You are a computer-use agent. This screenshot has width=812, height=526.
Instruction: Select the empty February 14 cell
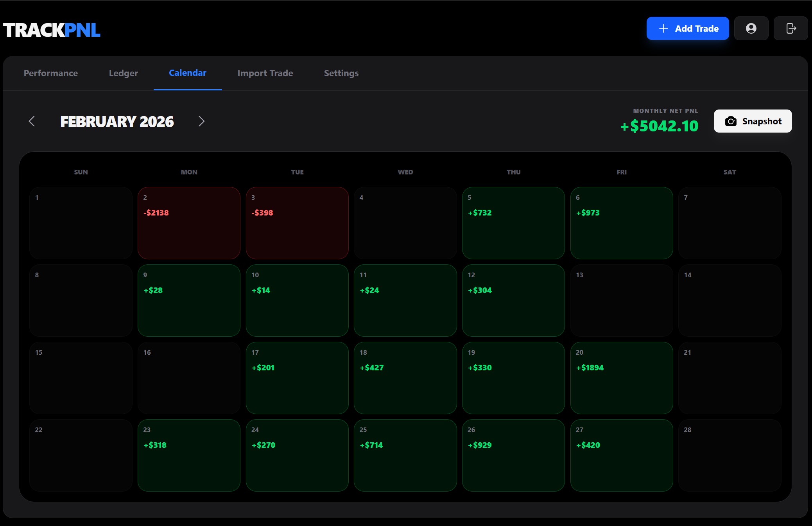(730, 300)
